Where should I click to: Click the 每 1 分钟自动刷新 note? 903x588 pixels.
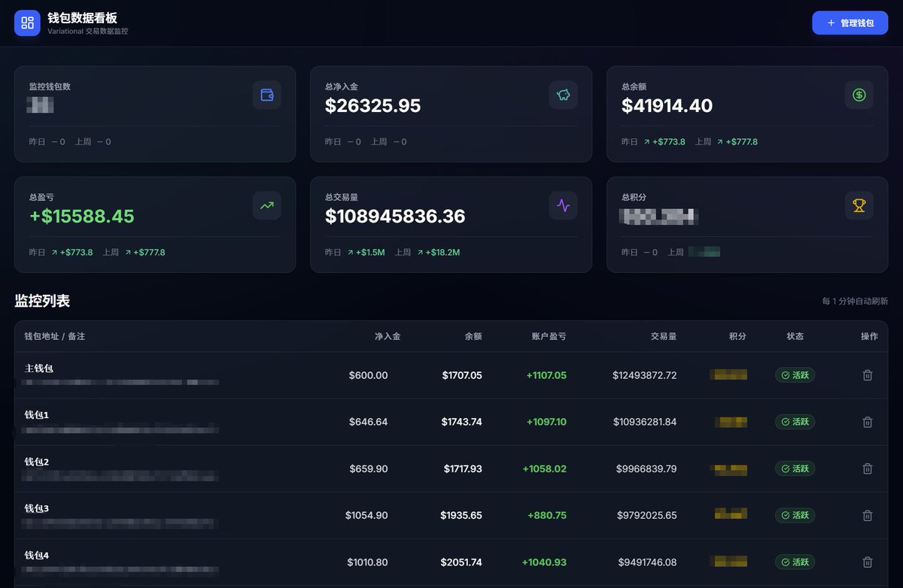(x=855, y=301)
